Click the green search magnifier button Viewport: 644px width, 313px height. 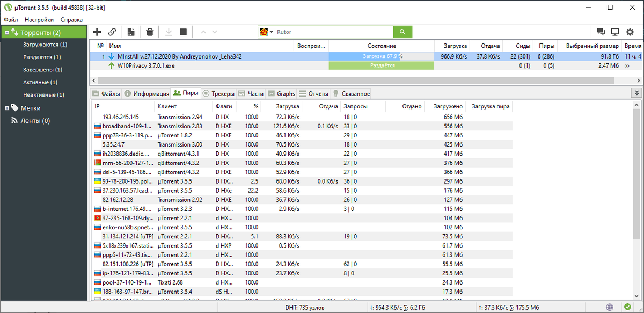click(402, 32)
